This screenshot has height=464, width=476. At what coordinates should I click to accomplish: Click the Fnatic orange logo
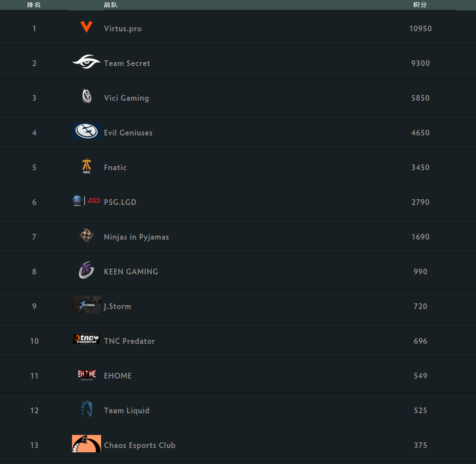click(86, 166)
